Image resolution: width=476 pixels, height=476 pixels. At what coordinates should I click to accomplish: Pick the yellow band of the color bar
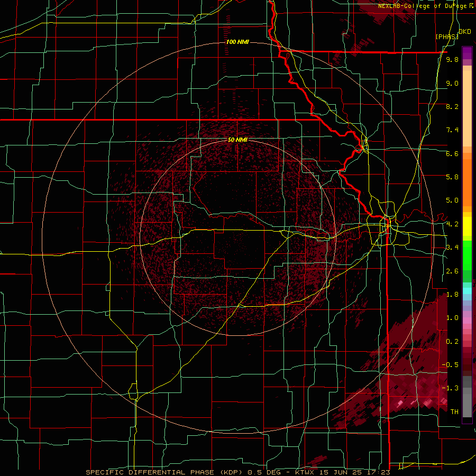click(x=467, y=226)
